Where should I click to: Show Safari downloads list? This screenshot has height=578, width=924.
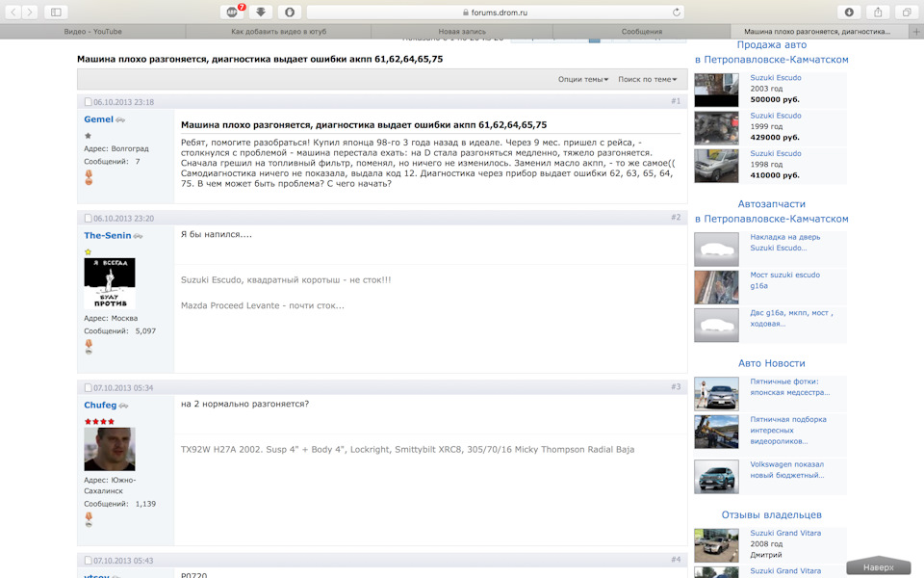849,12
